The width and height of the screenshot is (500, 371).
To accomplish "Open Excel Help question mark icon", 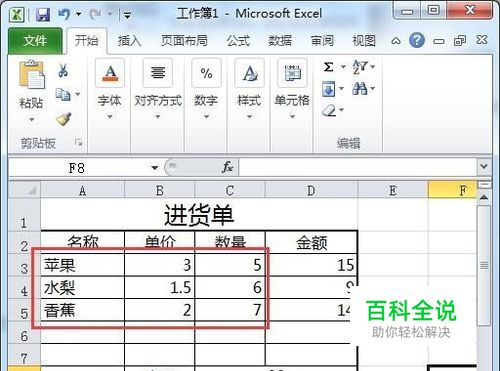I will [x=417, y=40].
